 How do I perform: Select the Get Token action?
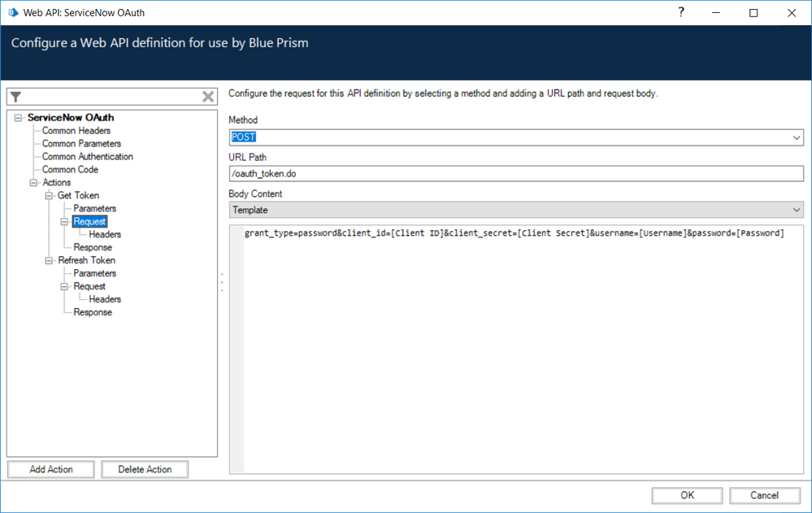click(x=78, y=195)
